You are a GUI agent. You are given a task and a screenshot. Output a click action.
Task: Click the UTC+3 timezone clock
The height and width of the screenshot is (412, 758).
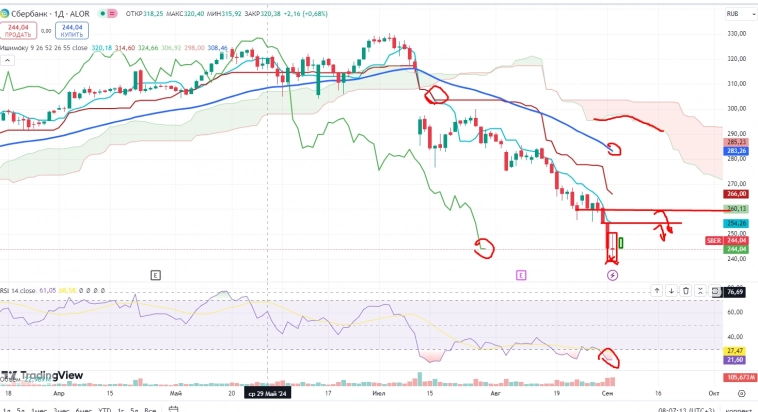[x=686, y=409]
